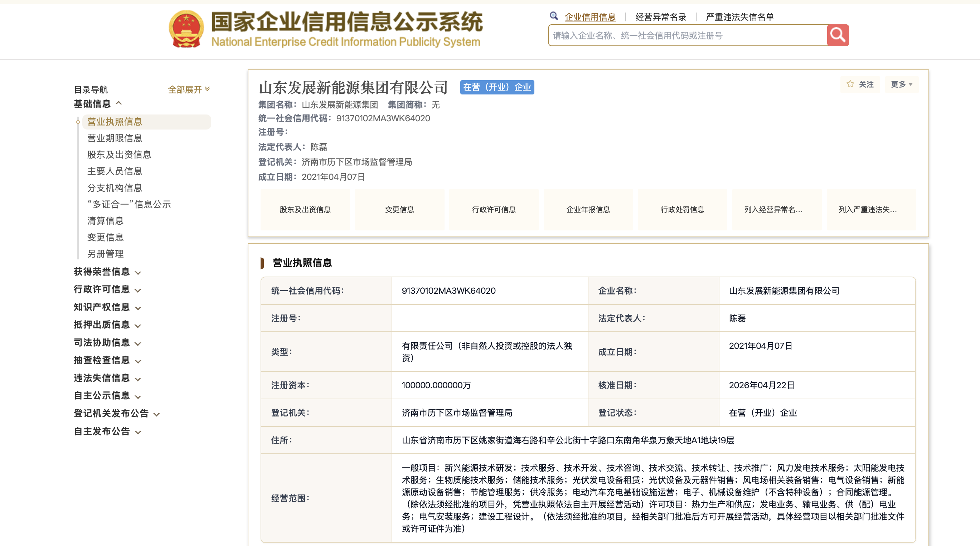This screenshot has width=980, height=546.
Task: Expand the 获得荣誉信息 section
Action: pos(107,272)
